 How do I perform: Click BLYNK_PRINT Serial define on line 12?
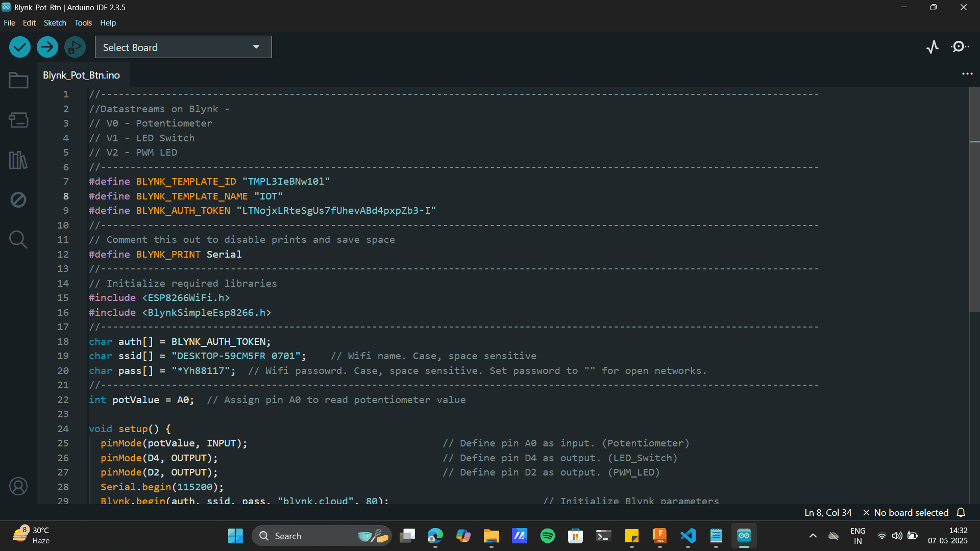coord(165,254)
